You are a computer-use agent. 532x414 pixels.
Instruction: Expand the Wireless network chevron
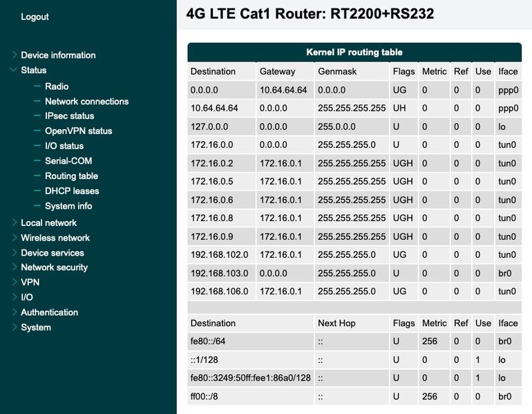[x=15, y=237]
